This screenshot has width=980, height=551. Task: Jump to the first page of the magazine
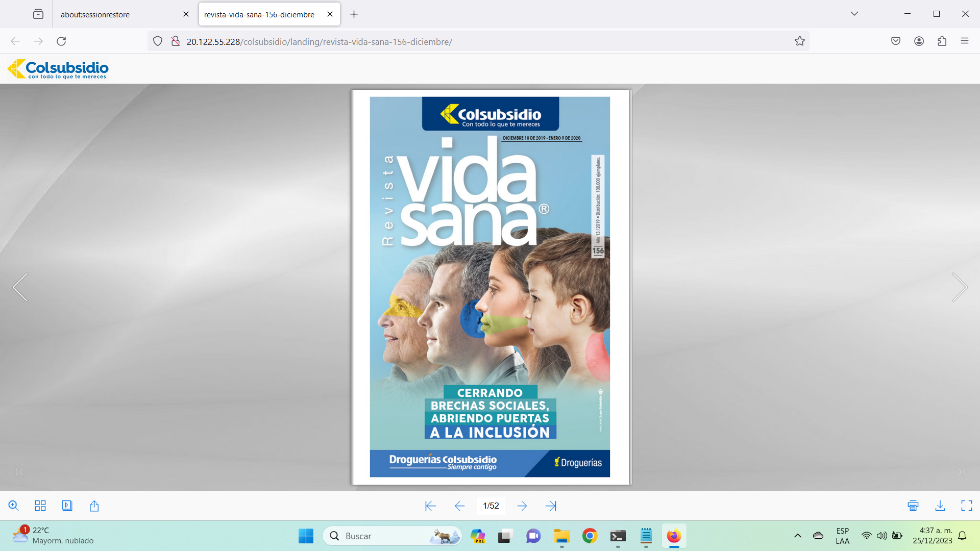click(x=430, y=506)
